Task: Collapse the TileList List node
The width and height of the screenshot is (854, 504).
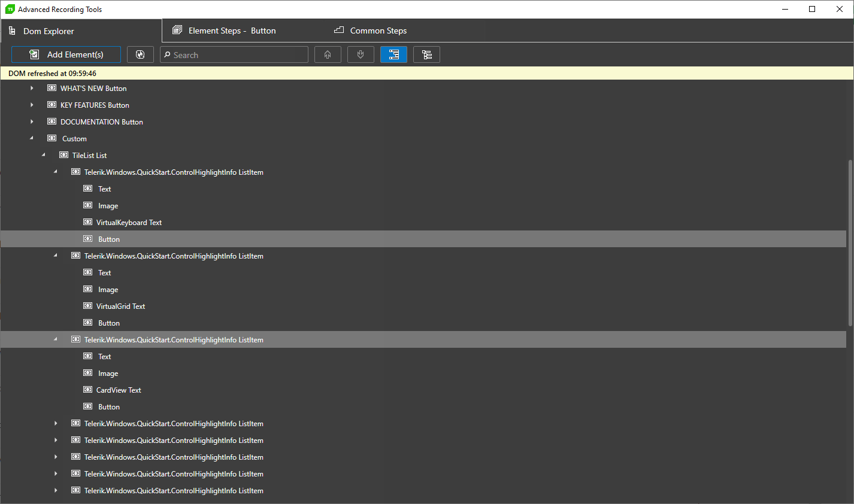Action: [44, 155]
